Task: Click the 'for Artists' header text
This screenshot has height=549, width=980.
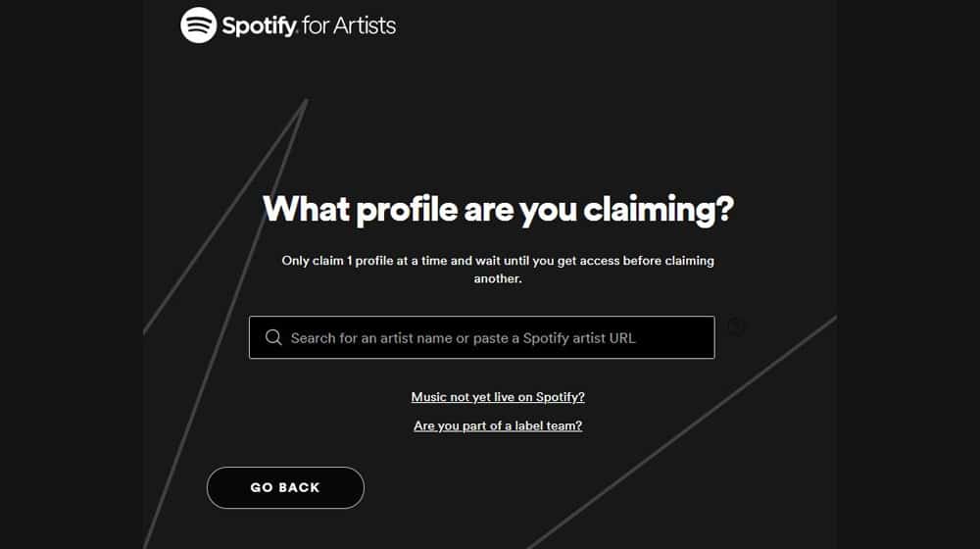Action: point(349,25)
